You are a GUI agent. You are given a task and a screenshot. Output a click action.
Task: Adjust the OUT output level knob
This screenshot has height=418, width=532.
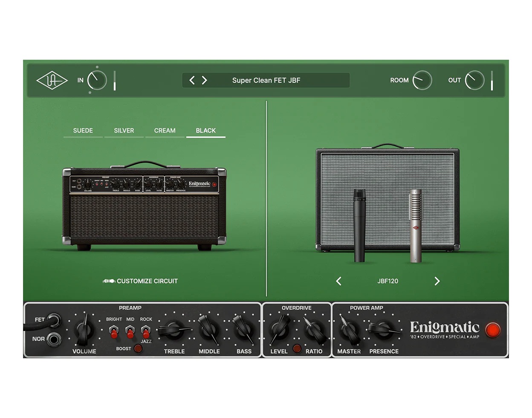[x=474, y=80]
